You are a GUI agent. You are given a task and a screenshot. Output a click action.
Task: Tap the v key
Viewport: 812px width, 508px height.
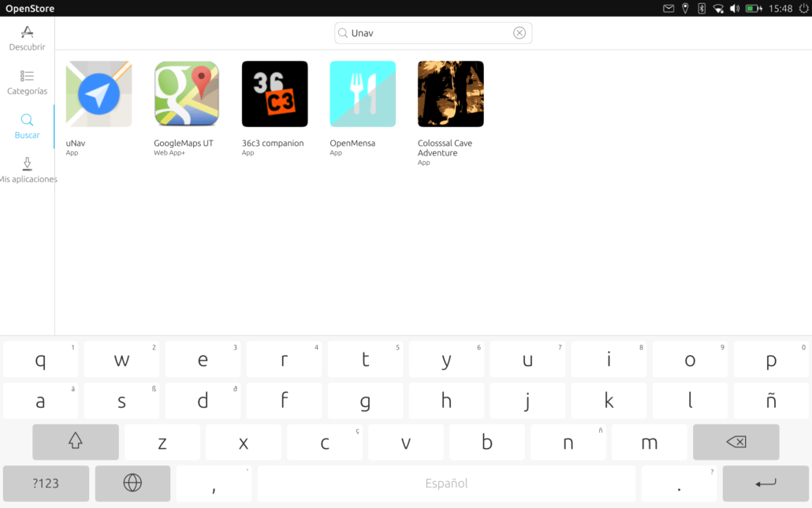click(x=406, y=442)
